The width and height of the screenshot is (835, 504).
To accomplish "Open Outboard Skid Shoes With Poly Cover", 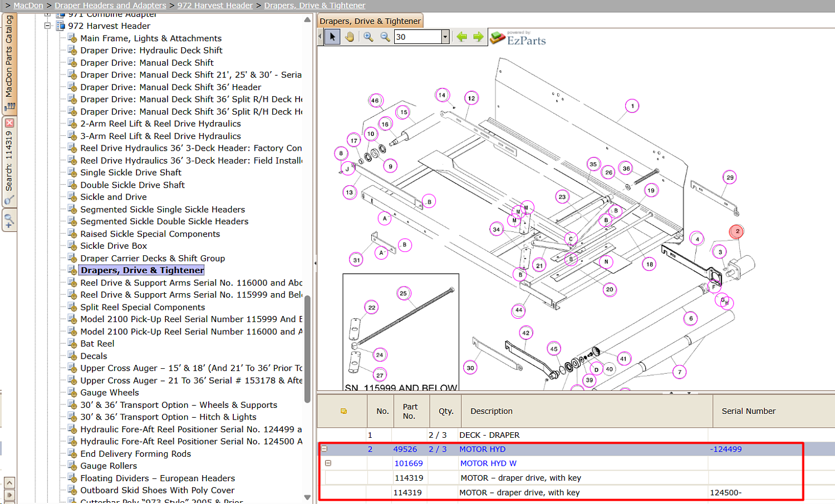I will 158,491.
